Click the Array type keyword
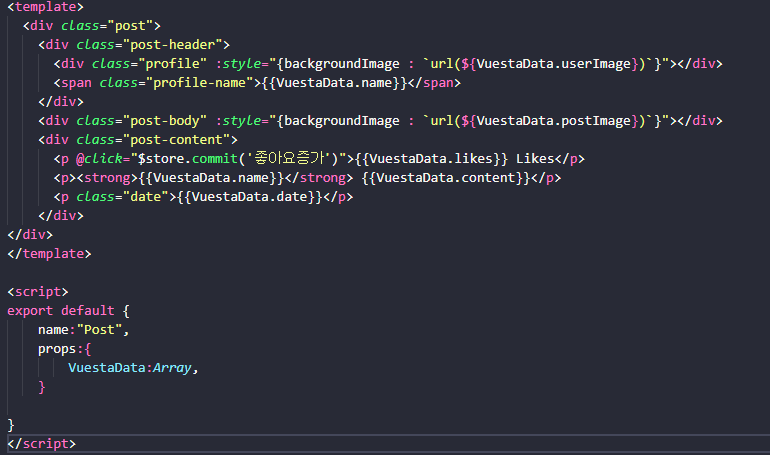The width and height of the screenshot is (770, 455). pos(172,368)
